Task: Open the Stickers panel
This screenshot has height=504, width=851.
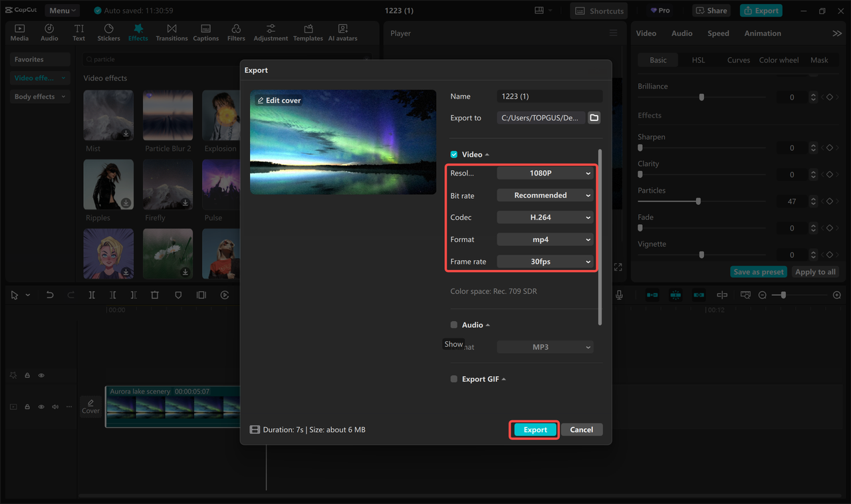Action: 108,31
